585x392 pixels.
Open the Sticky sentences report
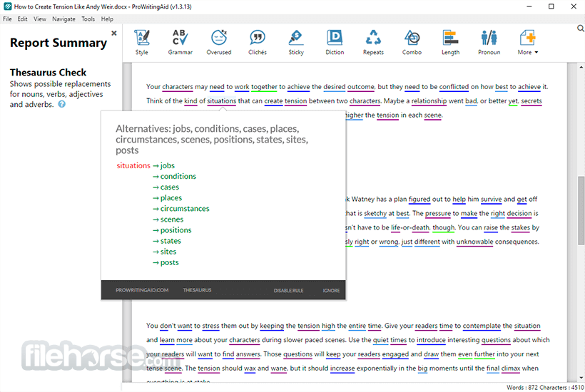tap(296, 42)
